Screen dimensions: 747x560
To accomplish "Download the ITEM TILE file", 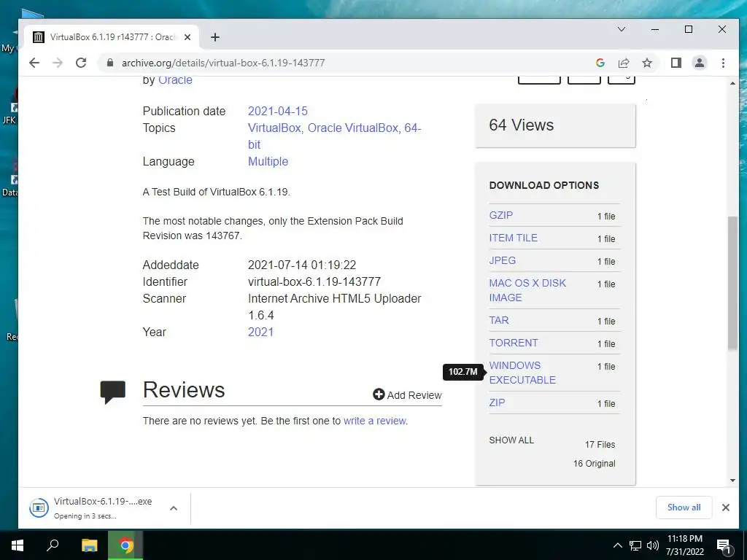I will 513,238.
